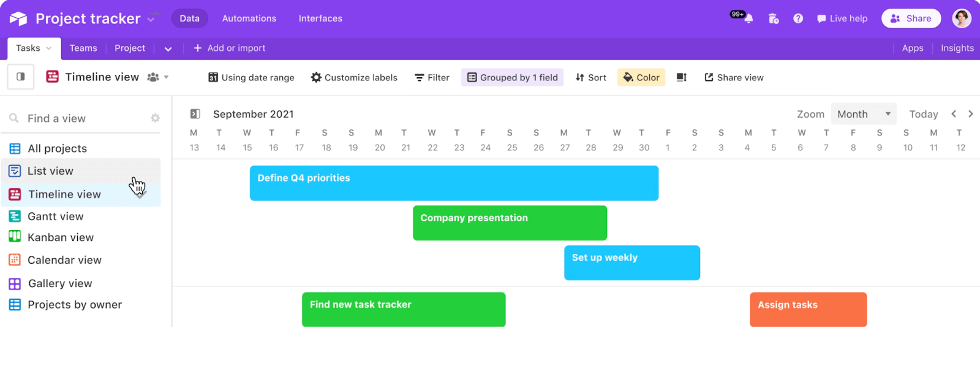
Task: Click the search magnifier in Find a view
Action: [13, 117]
